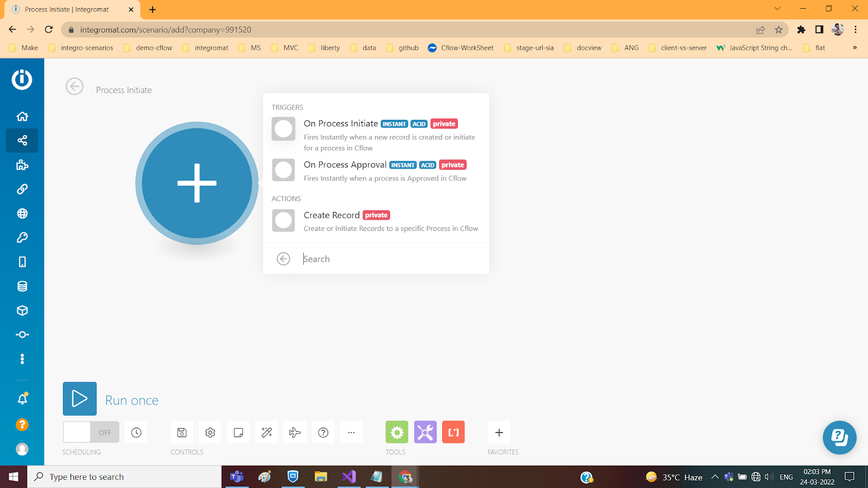Go to the Home dashboard icon
Screen dimensions: 868x488
click(22, 116)
